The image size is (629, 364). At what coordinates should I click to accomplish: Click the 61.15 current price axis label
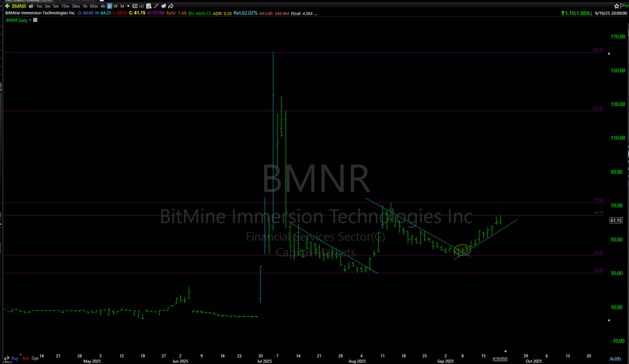point(615,221)
